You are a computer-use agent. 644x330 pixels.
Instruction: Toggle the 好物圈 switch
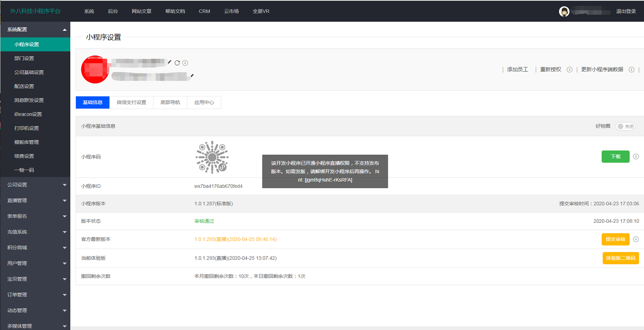[626, 126]
